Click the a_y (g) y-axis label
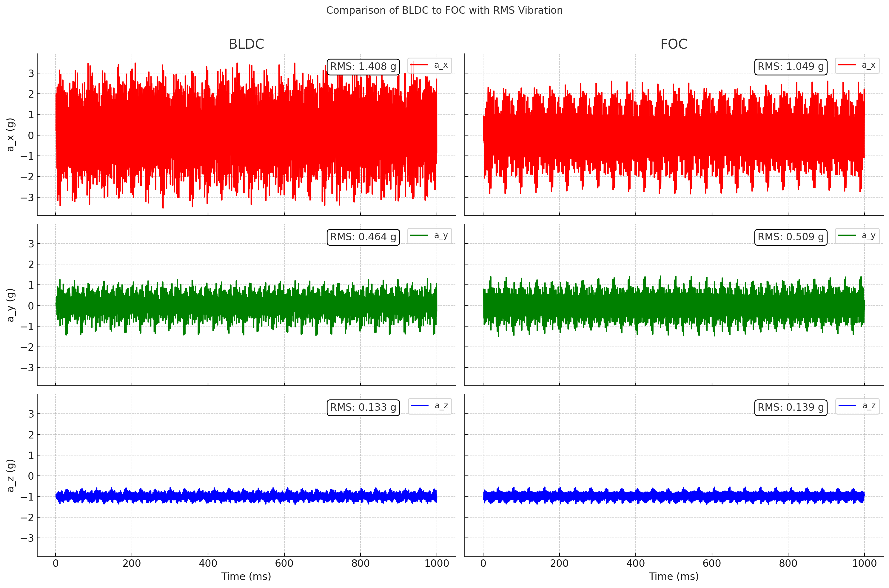The height and width of the screenshot is (588, 889). 10,305
